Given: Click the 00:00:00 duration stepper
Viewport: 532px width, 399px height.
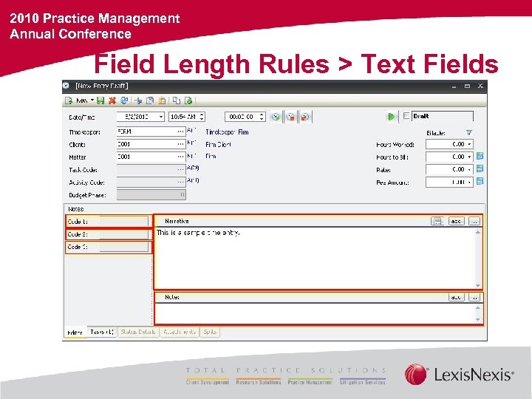Looking at the screenshot, I should [262, 117].
